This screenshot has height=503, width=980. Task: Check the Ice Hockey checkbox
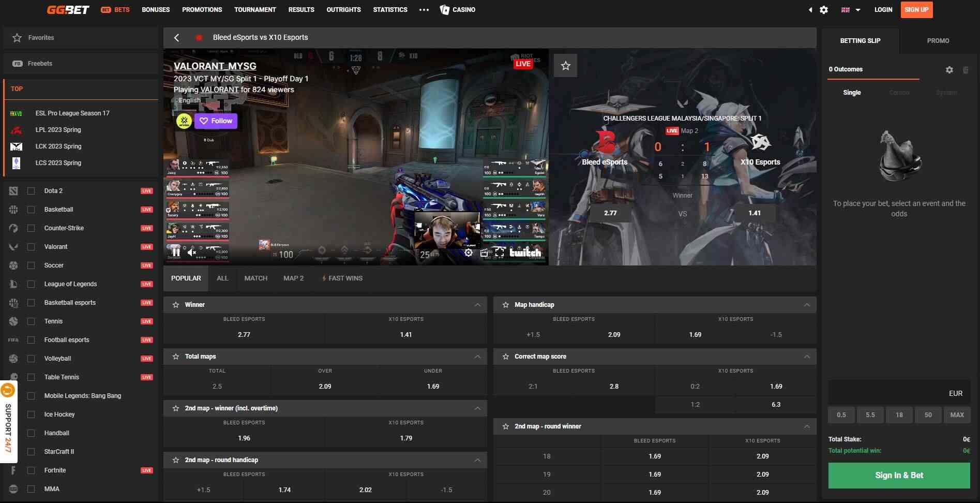tap(31, 415)
